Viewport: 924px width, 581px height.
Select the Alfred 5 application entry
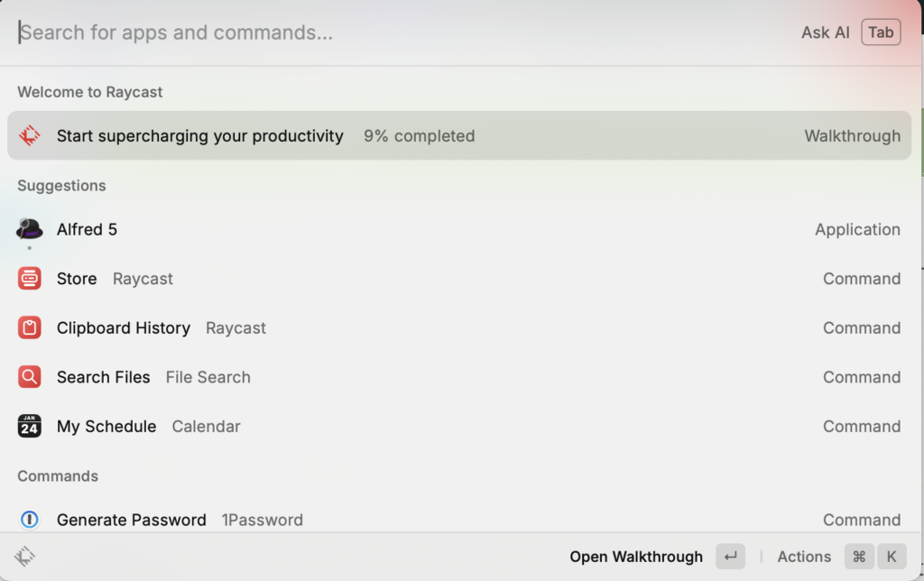451,229
